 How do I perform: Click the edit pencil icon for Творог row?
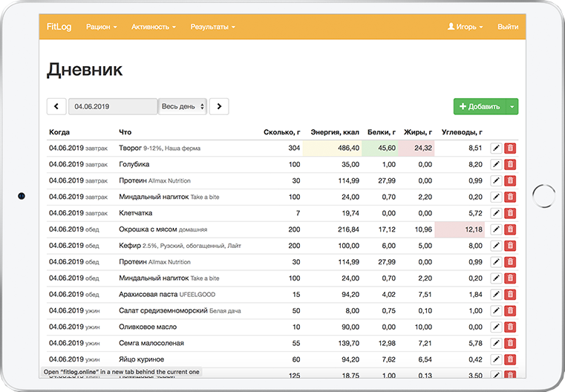(x=497, y=148)
